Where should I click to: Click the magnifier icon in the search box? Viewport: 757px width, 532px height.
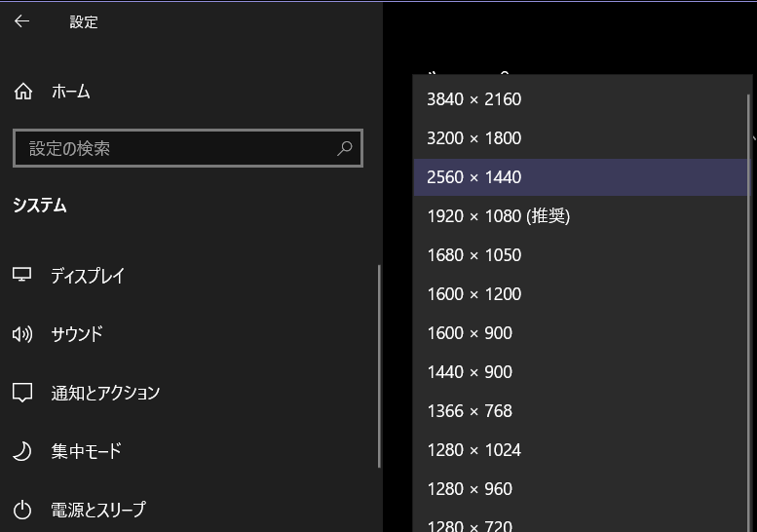[x=344, y=148]
